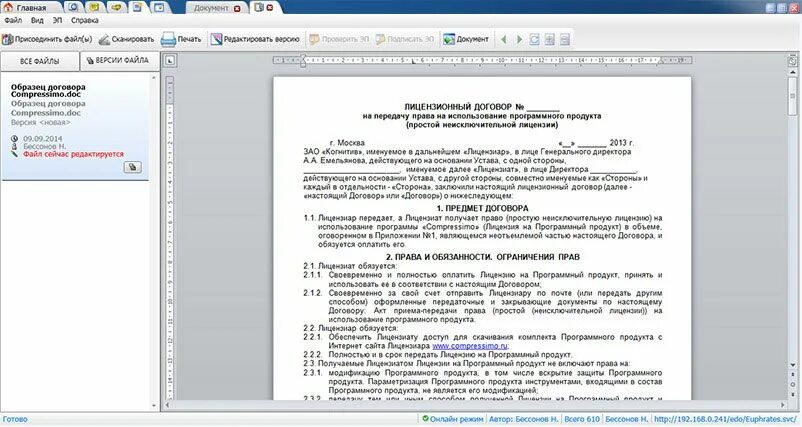Click heading 2. ПРАВА И ОБЯЗАННОСТИ
The width and height of the screenshot is (802, 427).
coord(482,257)
